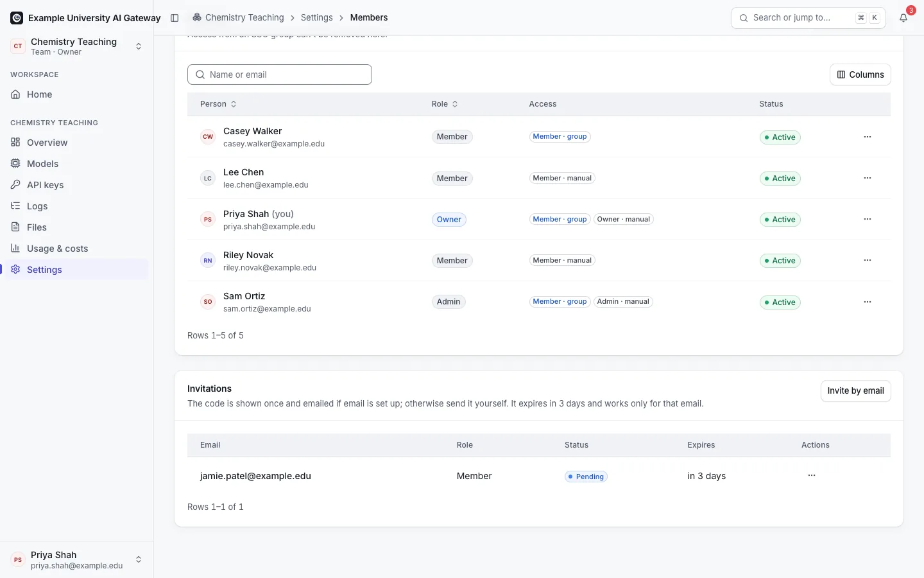924x578 pixels.
Task: Focus the Search or jump to field
Action: coord(808,18)
